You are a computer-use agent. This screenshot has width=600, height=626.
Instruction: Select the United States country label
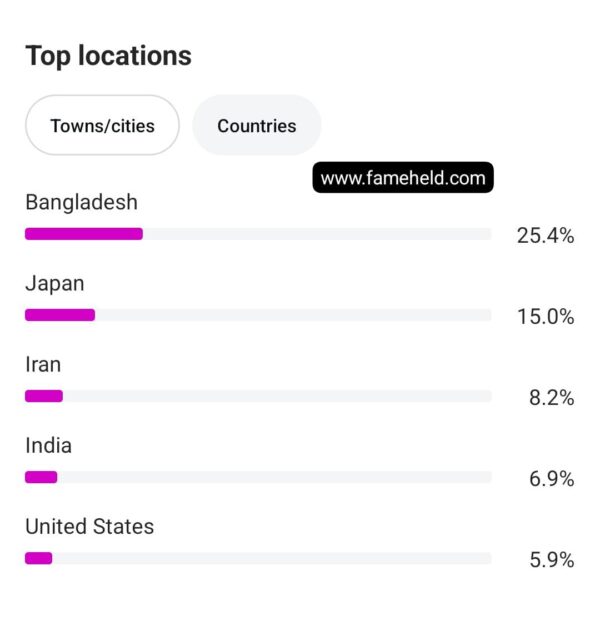[90, 527]
